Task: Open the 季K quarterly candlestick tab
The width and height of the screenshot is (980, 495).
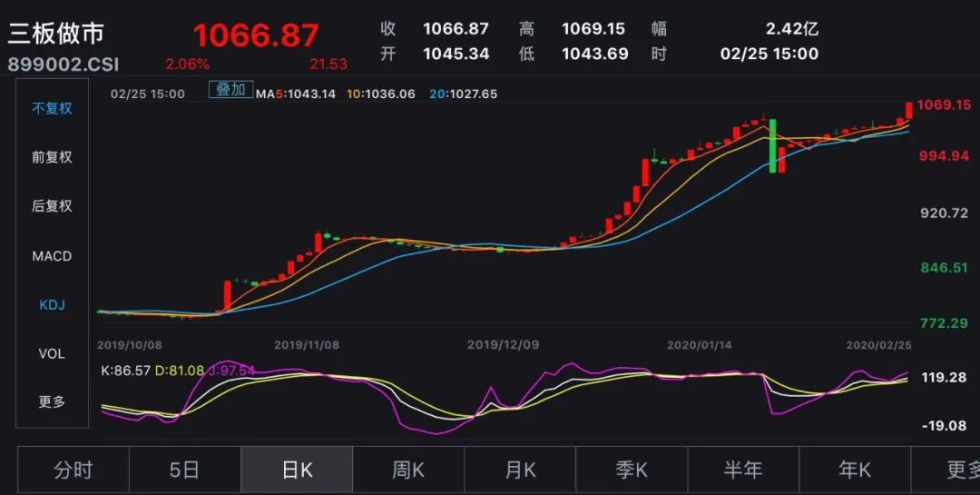Action: click(x=632, y=470)
